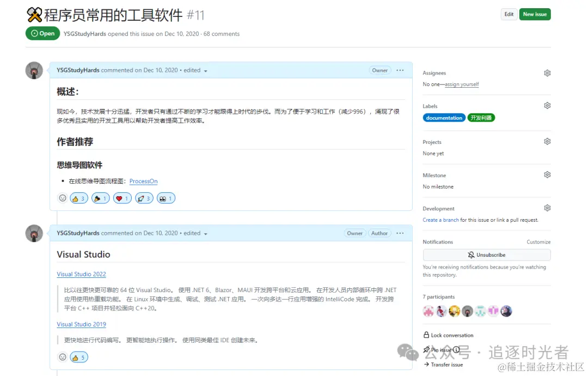This screenshot has height=376, width=588.
Task: Click Create a branch link
Action: [x=440, y=220]
